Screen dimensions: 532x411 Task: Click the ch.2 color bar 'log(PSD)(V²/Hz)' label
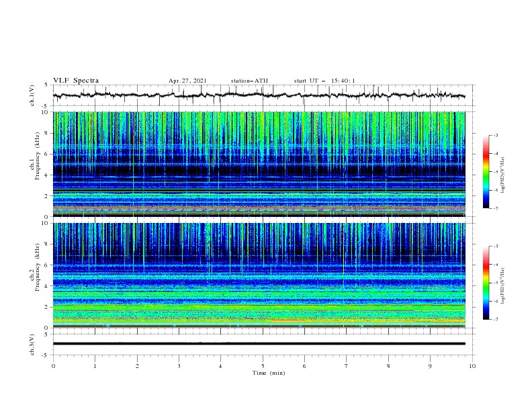click(x=502, y=286)
